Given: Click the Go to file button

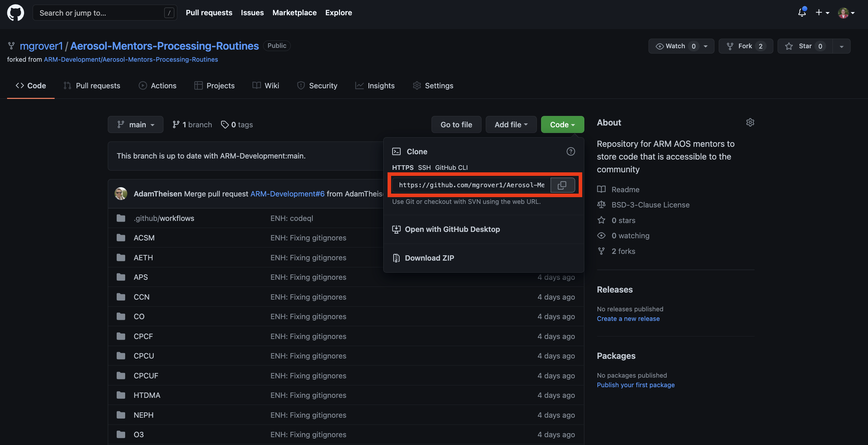Looking at the screenshot, I should [x=456, y=124].
